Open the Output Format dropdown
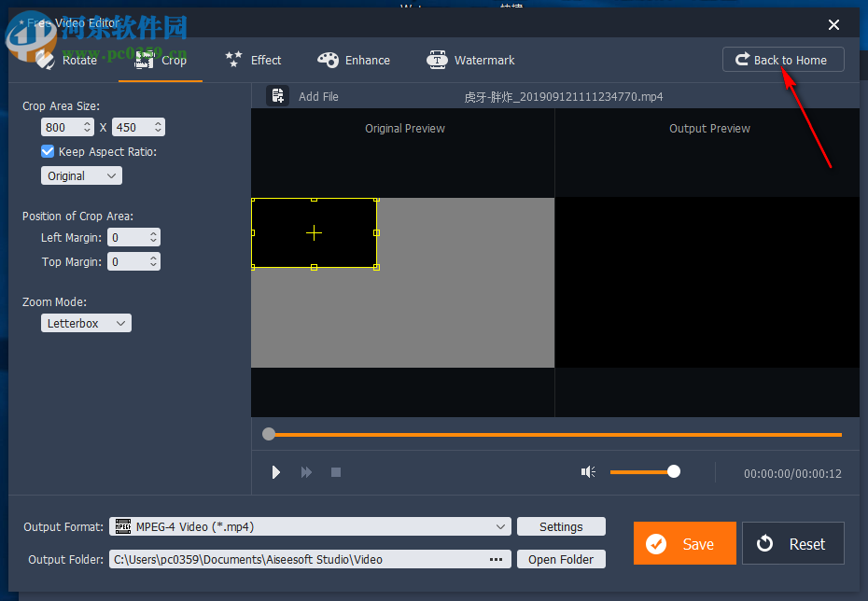The width and height of the screenshot is (868, 601). [x=311, y=526]
